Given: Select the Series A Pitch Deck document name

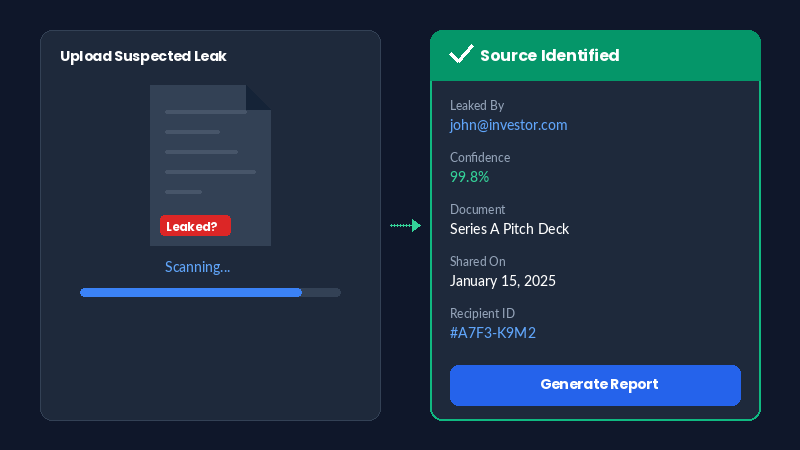Looking at the screenshot, I should (509, 229).
